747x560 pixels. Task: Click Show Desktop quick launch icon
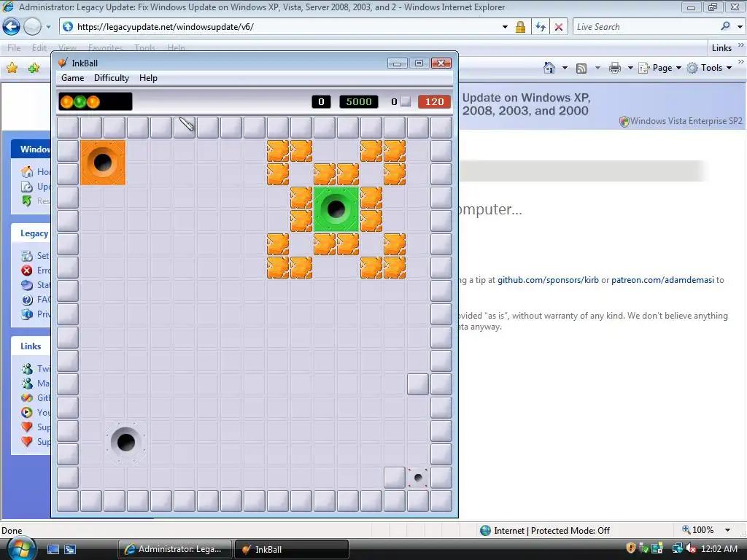point(53,550)
